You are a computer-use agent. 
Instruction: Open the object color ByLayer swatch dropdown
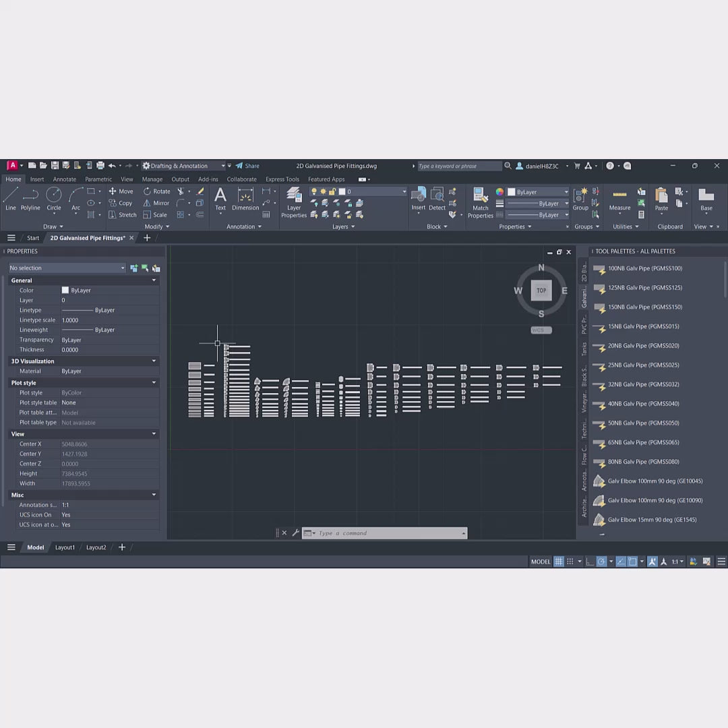pos(538,192)
